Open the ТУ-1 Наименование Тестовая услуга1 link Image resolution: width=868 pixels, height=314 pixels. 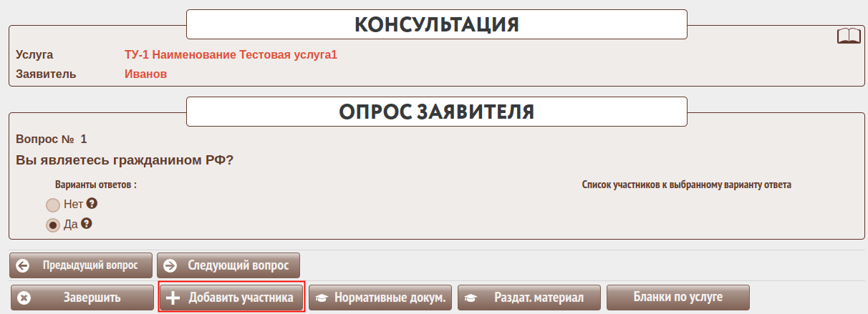231,55
